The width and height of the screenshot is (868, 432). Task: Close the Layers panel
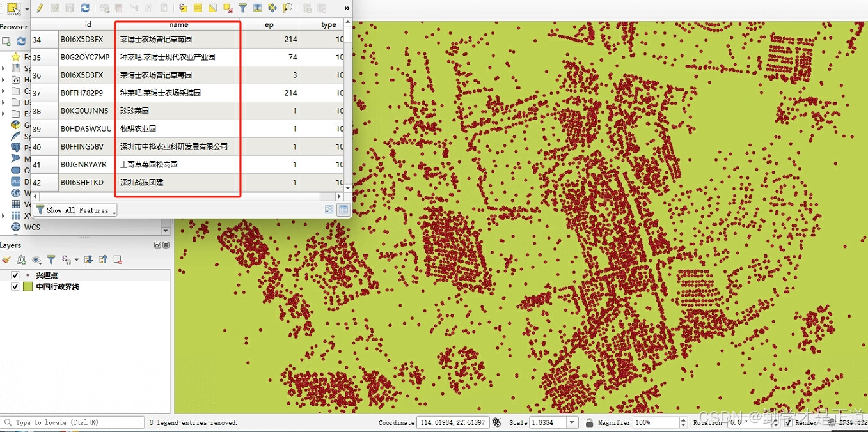[x=166, y=245]
